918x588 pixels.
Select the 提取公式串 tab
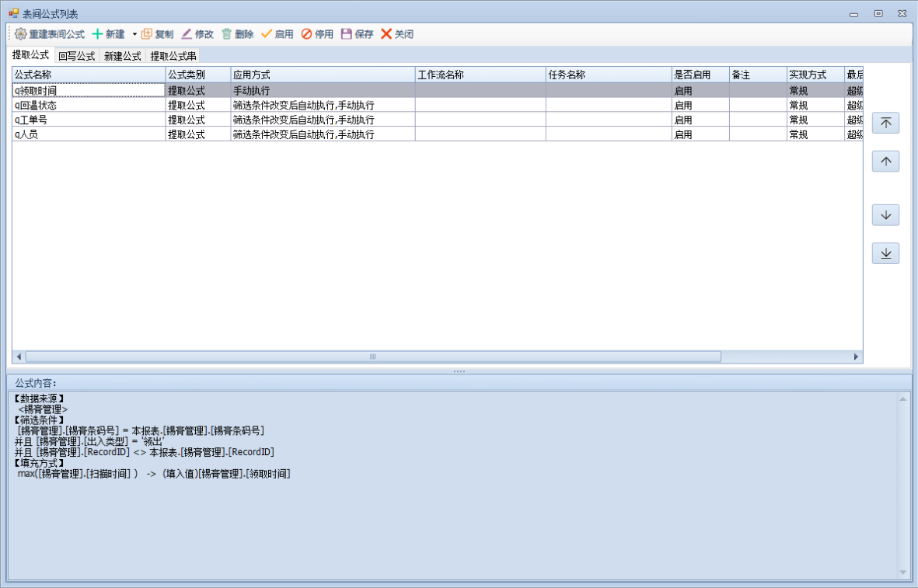tap(173, 56)
